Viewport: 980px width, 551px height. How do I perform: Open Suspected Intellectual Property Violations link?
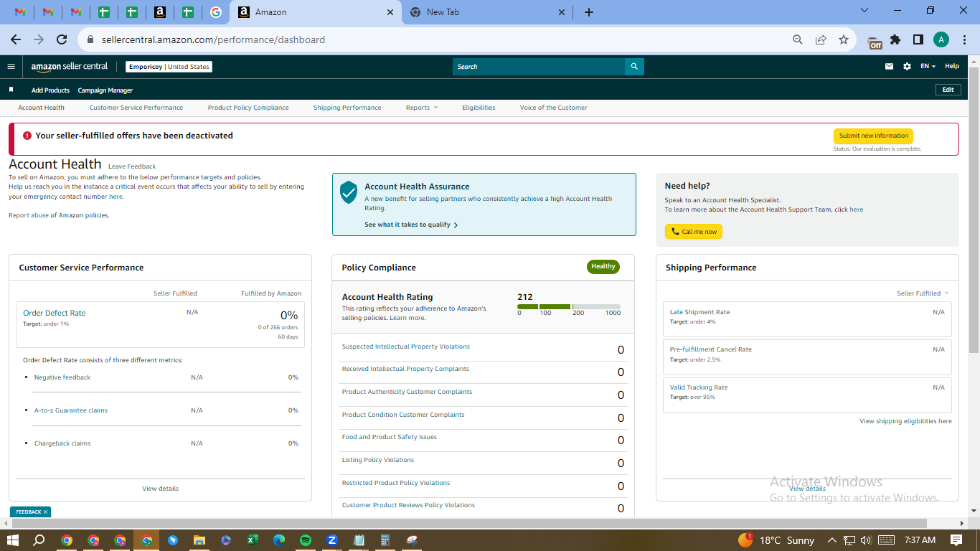tap(406, 347)
